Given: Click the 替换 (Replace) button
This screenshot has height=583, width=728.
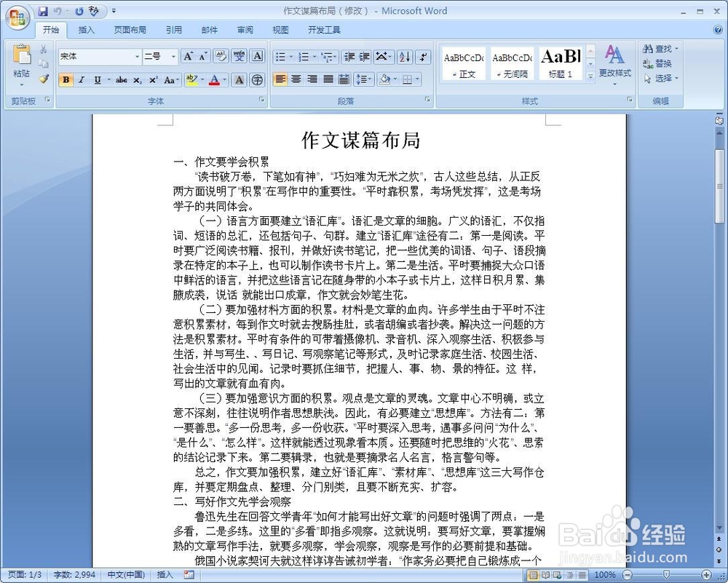Looking at the screenshot, I should 658,63.
